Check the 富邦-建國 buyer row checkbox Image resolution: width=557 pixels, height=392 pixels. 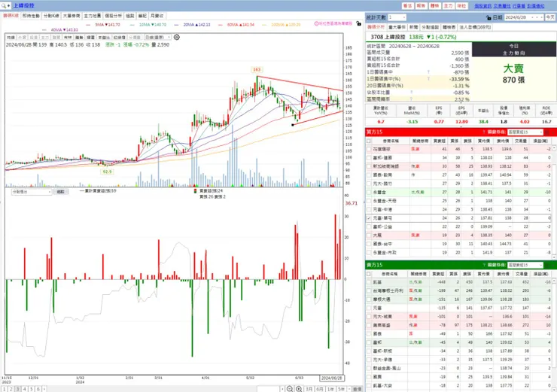[x=369, y=158]
